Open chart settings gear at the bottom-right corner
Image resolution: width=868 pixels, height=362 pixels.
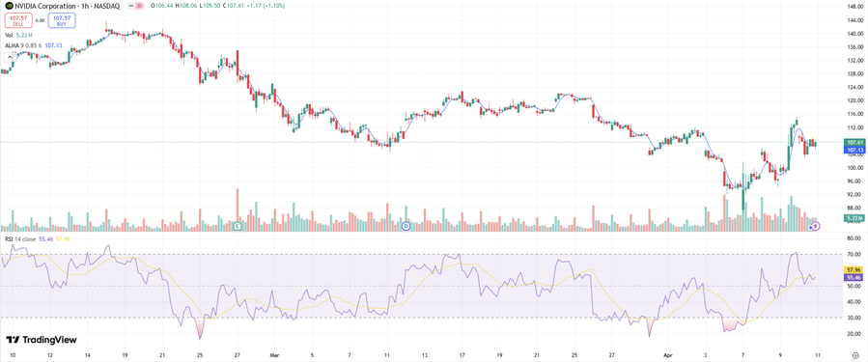[855, 354]
